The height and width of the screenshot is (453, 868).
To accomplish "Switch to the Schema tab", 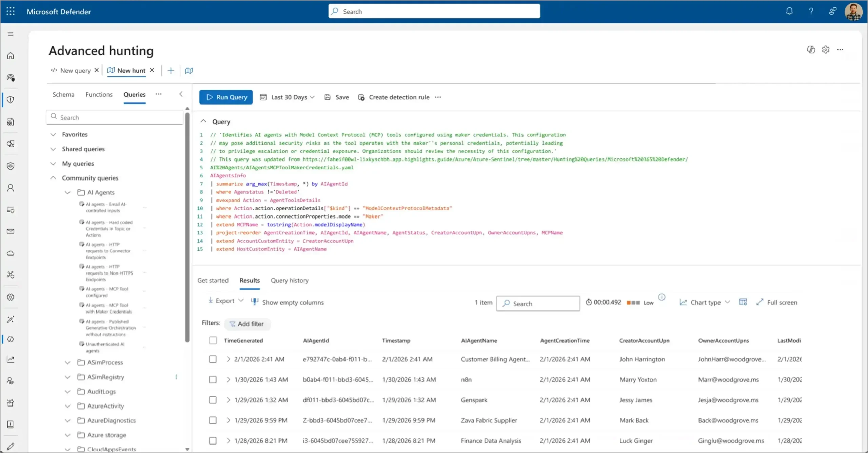I will [63, 94].
